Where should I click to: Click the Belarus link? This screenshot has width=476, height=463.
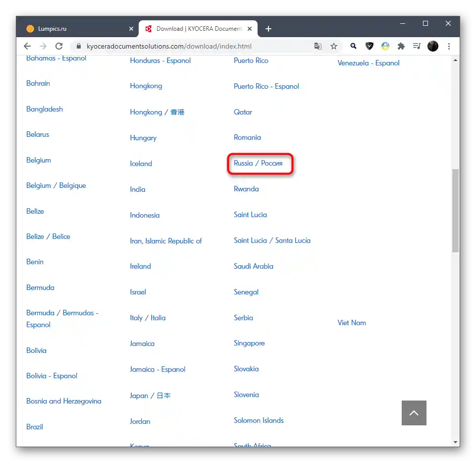38,134
